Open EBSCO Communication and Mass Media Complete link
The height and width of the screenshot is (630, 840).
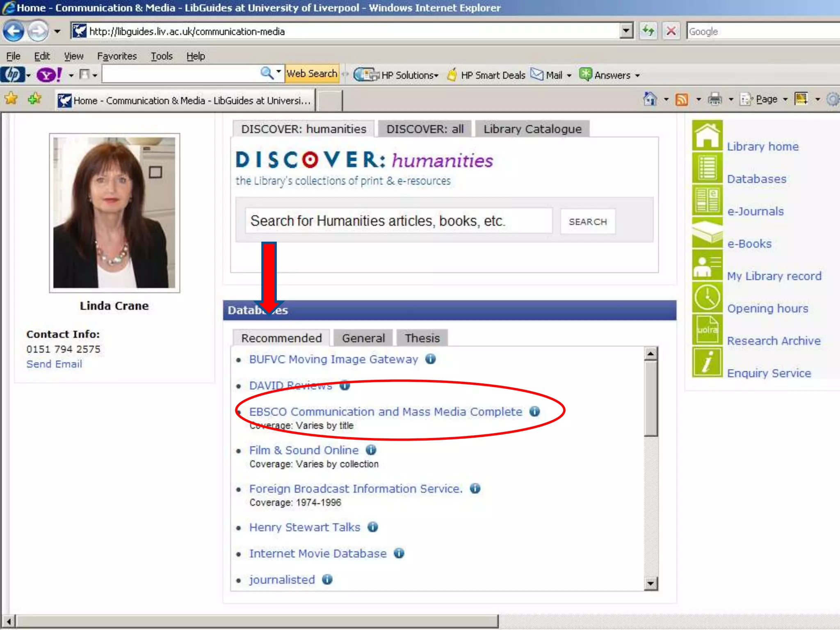coord(386,412)
